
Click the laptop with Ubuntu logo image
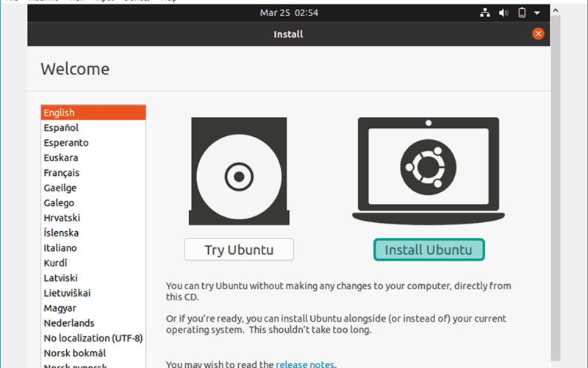pyautogui.click(x=429, y=171)
